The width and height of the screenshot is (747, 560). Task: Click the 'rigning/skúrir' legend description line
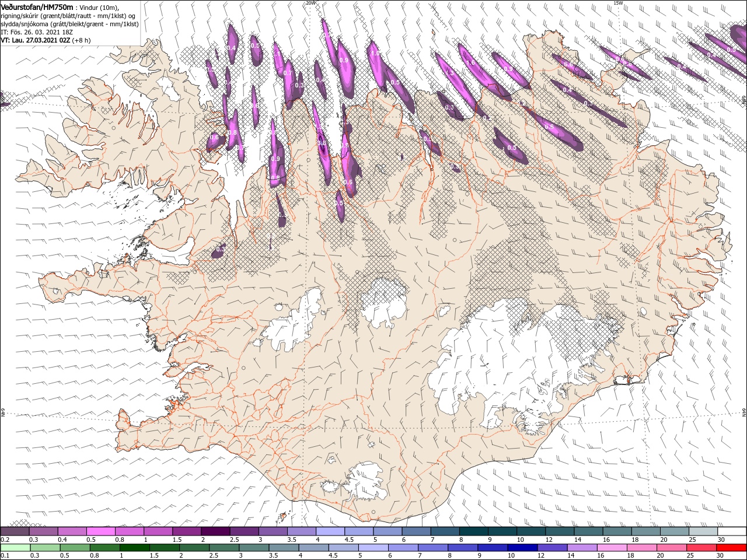click(68, 16)
